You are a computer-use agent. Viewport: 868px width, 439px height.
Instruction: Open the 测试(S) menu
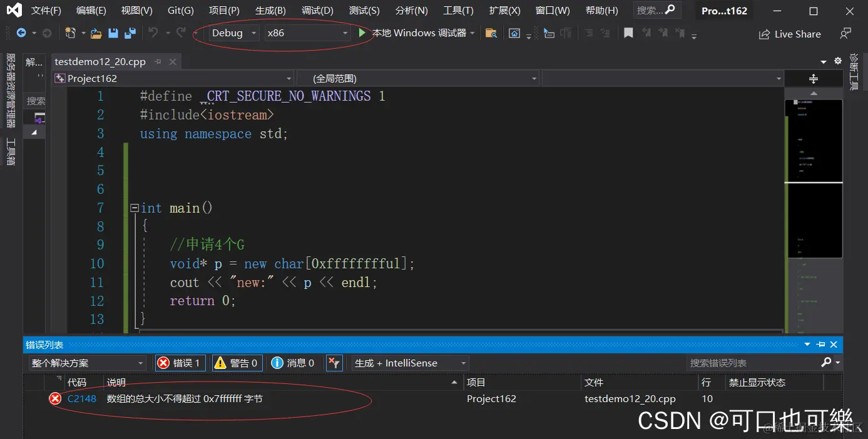click(364, 11)
